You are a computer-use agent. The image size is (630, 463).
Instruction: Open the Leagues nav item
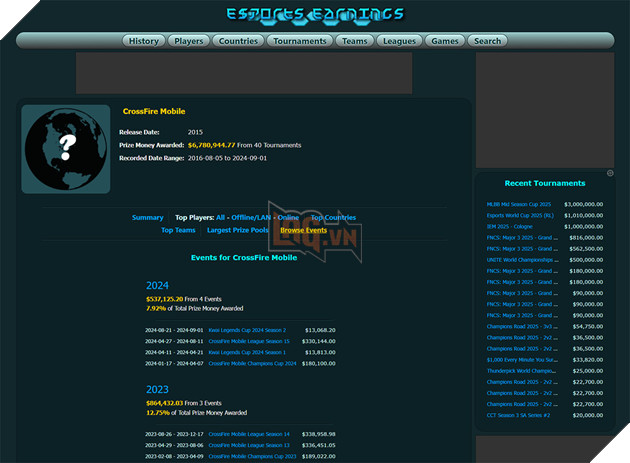click(399, 41)
